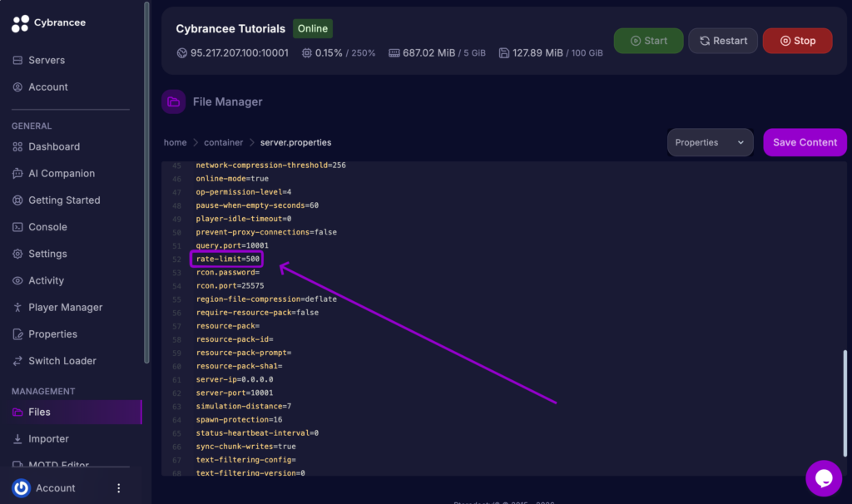
Task: Navigate to home breadcrumb
Action: point(175,142)
